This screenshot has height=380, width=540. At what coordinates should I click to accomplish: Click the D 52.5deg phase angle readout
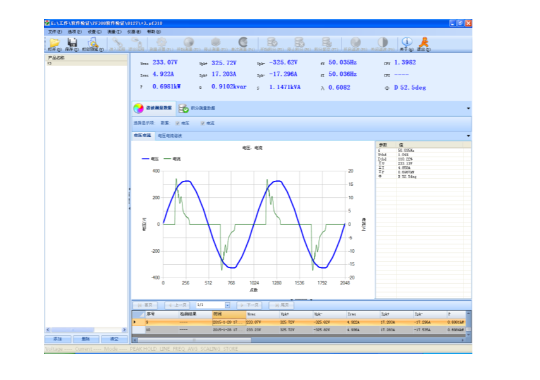(410, 88)
